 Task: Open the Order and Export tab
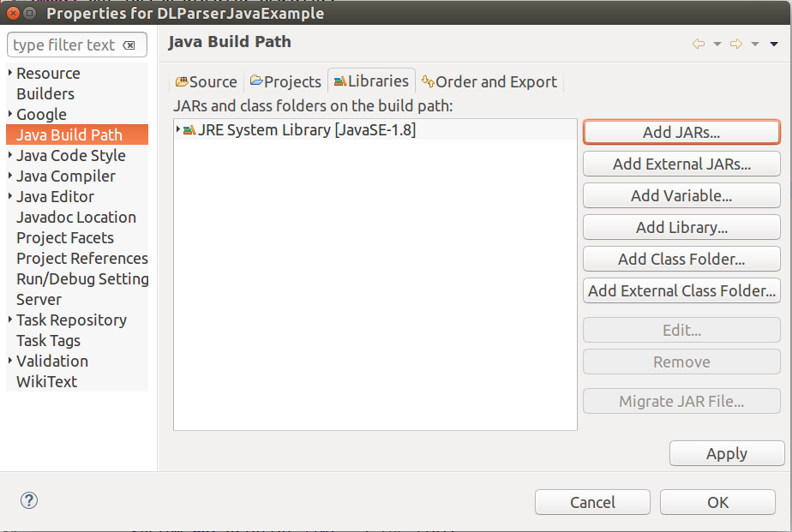489,81
